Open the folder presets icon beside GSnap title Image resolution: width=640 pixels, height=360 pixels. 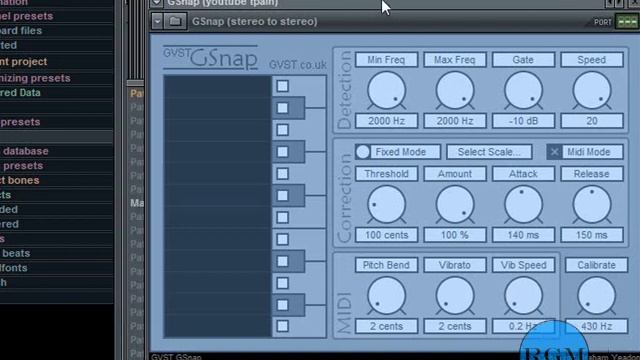175,21
